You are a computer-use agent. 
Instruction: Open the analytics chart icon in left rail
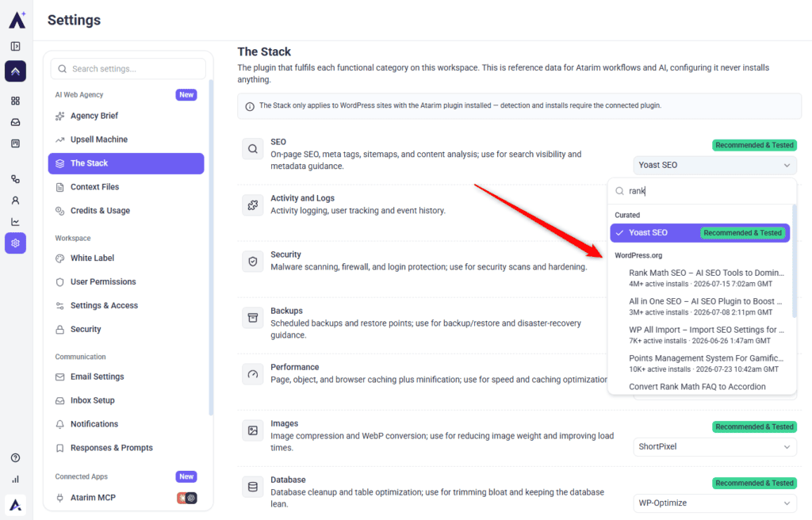click(x=16, y=222)
